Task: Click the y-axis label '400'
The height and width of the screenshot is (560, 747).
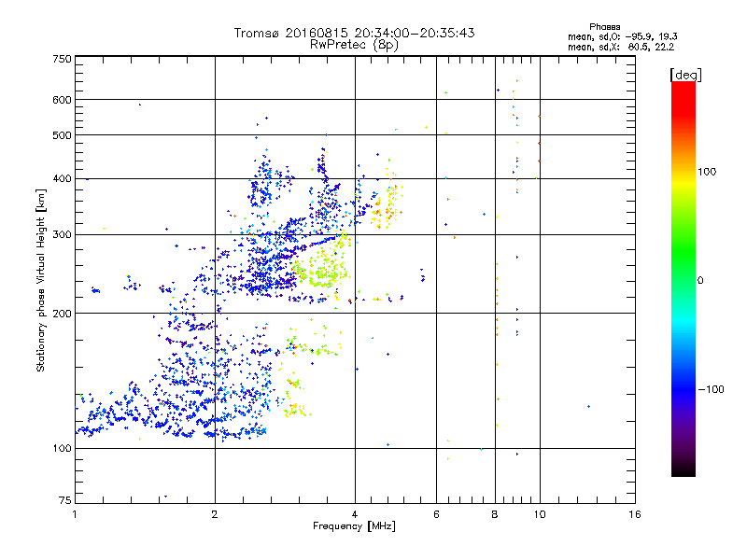Action: (62, 179)
